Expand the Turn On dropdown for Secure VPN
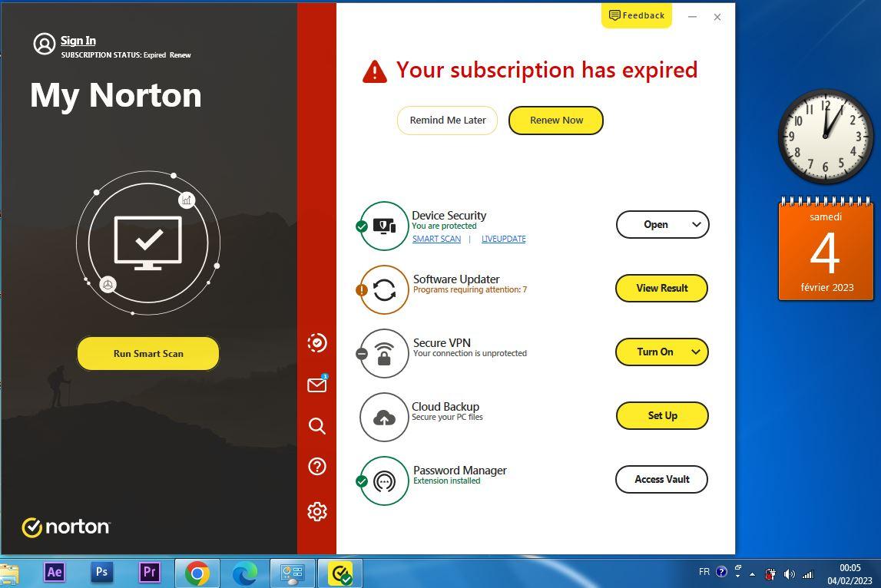This screenshot has height=588, width=881. [696, 352]
